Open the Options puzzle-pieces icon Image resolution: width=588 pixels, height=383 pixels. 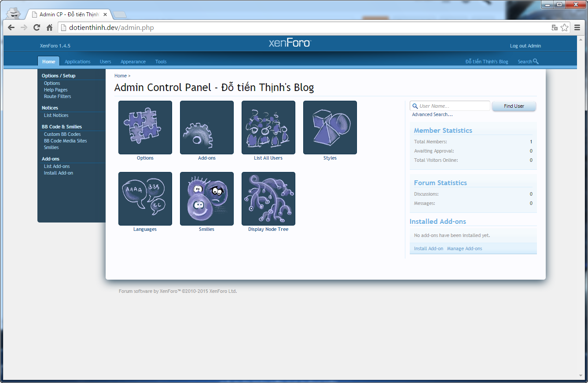point(145,128)
